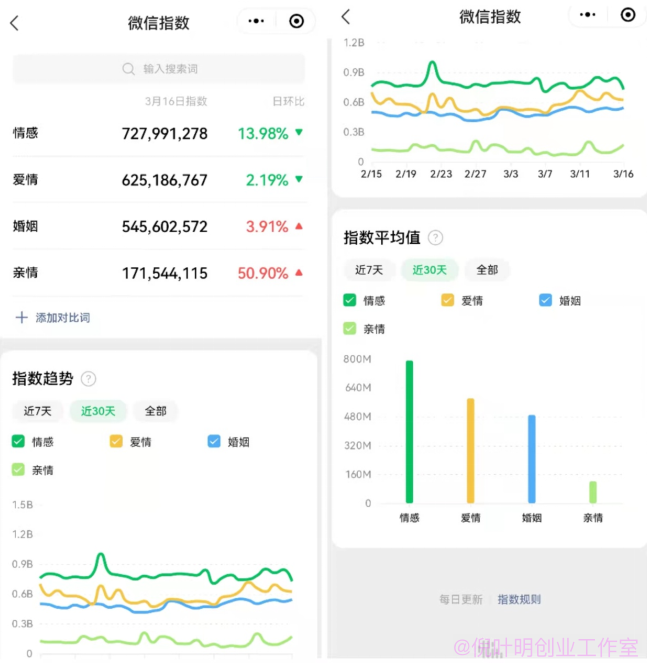Tap the down arrow next to 2.19%

tap(299, 179)
